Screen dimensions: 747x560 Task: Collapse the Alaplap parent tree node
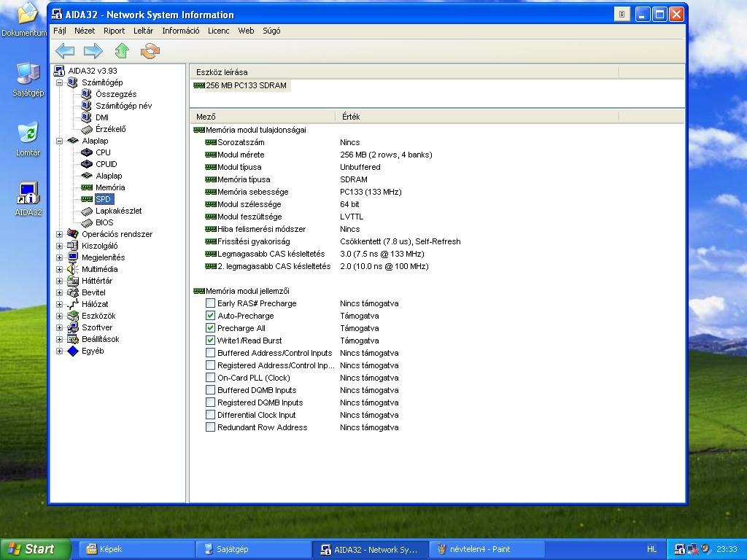tap(60, 141)
